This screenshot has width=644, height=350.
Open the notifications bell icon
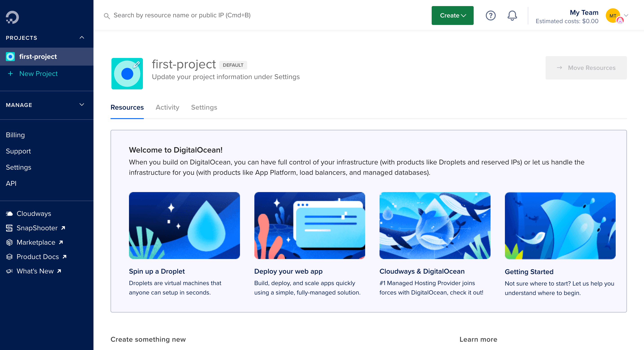512,16
